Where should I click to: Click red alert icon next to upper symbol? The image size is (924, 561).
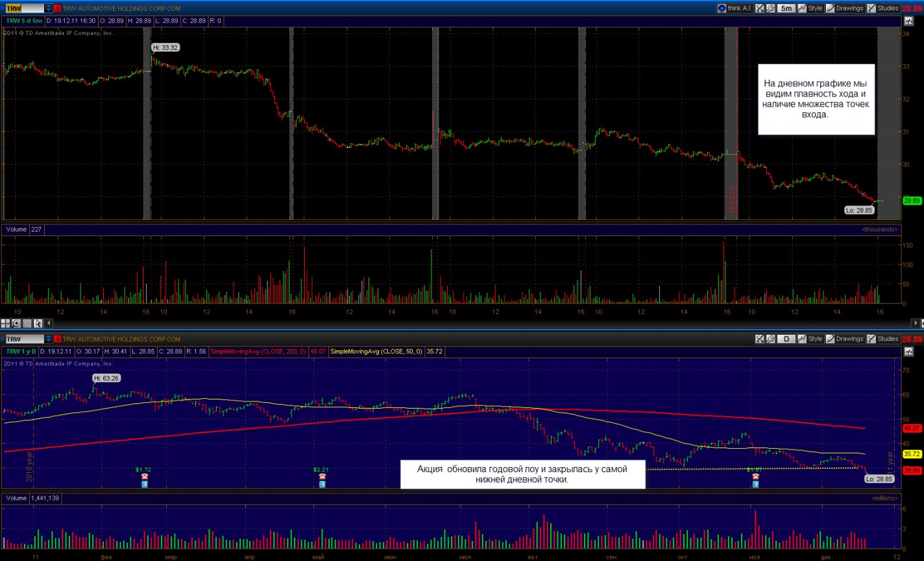pos(58,8)
